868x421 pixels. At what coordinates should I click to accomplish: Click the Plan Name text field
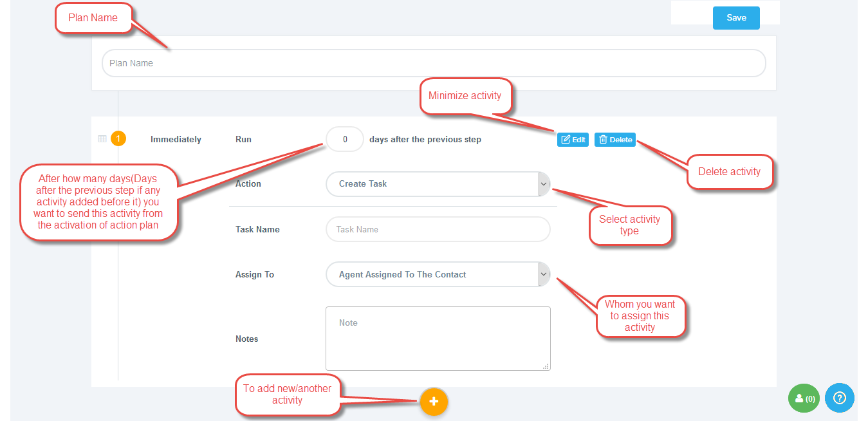[433, 63]
